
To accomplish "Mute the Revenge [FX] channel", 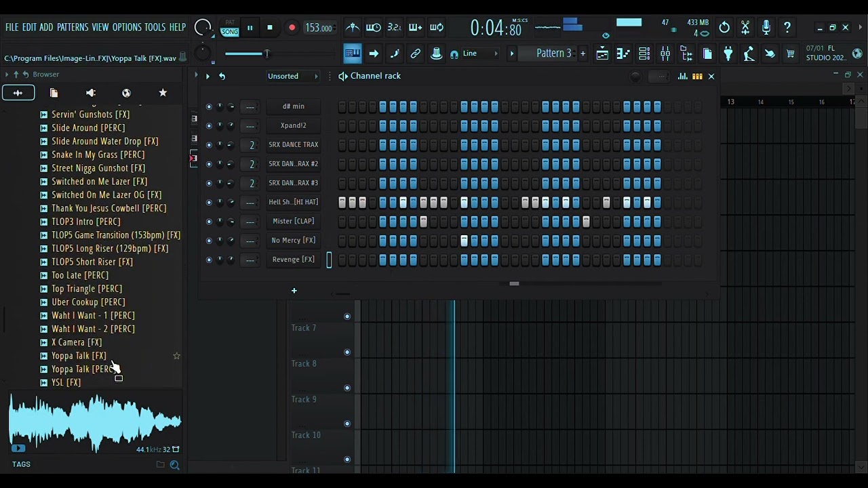I will tap(209, 260).
